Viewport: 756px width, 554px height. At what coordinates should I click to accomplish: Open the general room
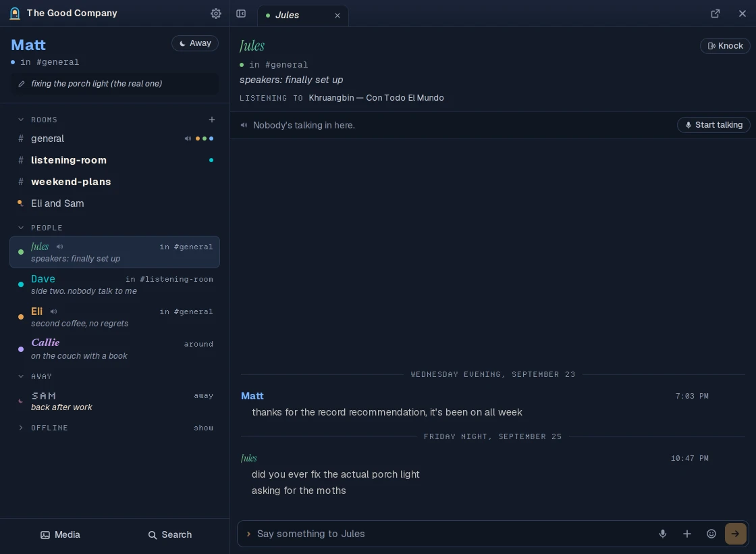[115, 138]
